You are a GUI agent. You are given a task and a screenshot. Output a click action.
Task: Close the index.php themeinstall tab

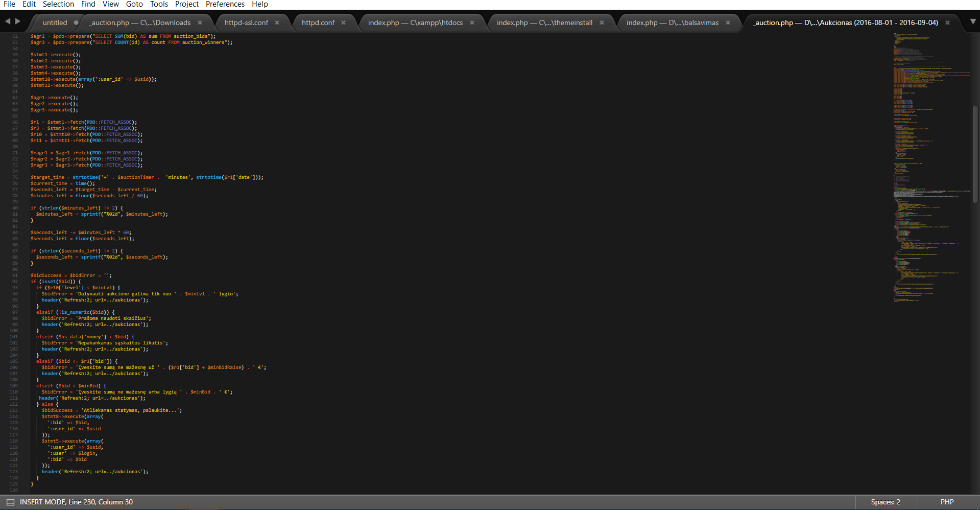pyautogui.click(x=602, y=23)
